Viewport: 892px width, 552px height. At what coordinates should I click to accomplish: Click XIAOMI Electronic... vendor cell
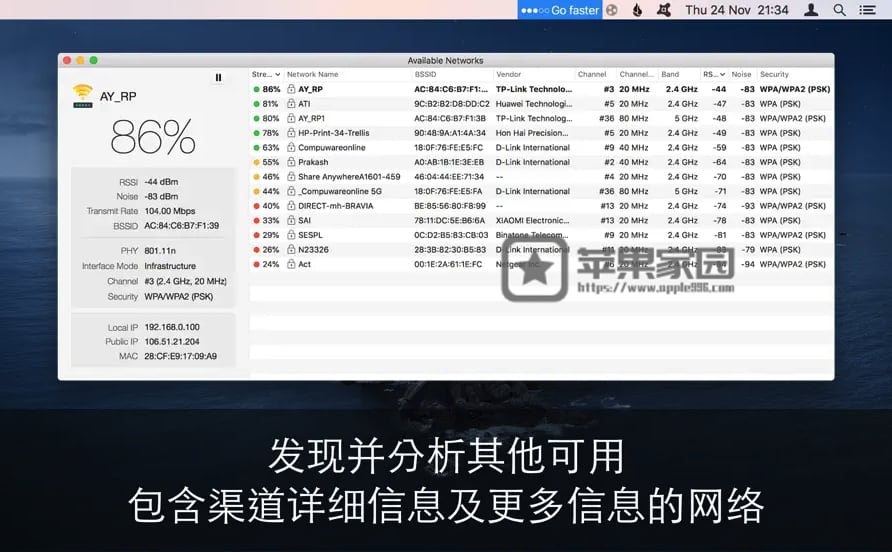tap(532, 220)
